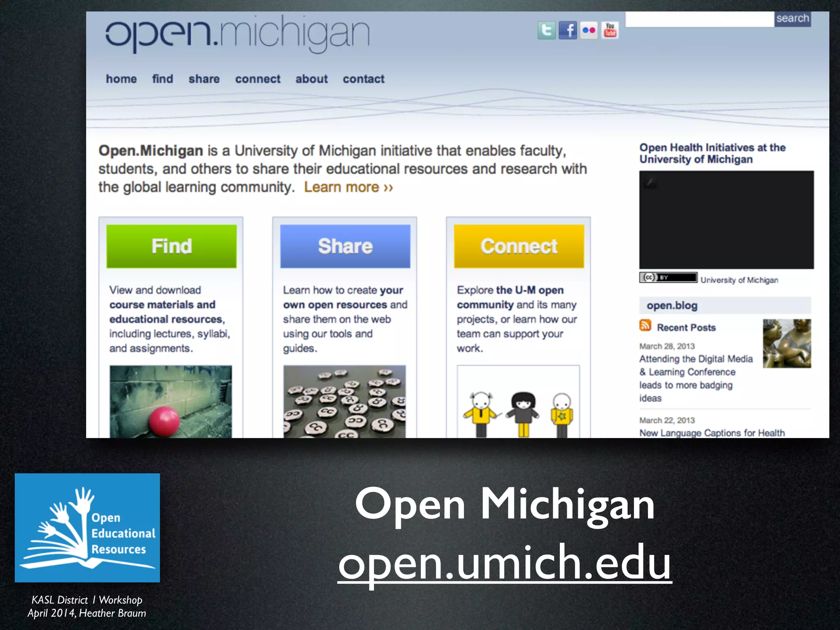Click the red ball image under Find
840x630 pixels.
[171, 402]
